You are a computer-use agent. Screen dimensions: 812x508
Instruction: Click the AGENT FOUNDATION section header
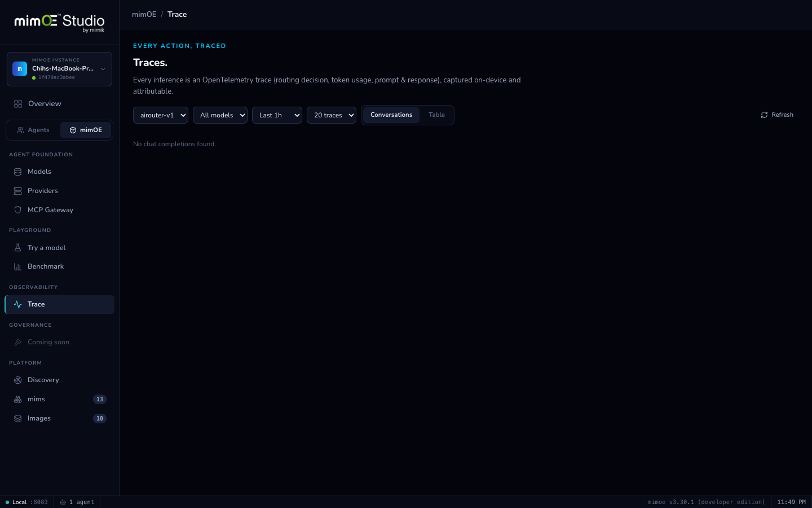tap(41, 155)
